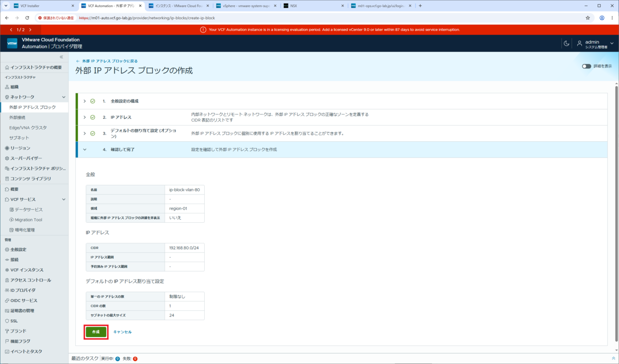Expand step 2 IP アドレス chevron
The image size is (619, 364).
[x=85, y=117]
